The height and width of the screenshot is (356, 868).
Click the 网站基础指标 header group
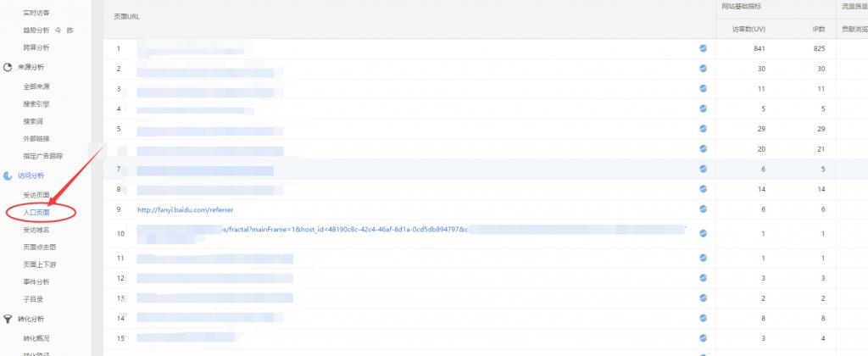pos(743,7)
